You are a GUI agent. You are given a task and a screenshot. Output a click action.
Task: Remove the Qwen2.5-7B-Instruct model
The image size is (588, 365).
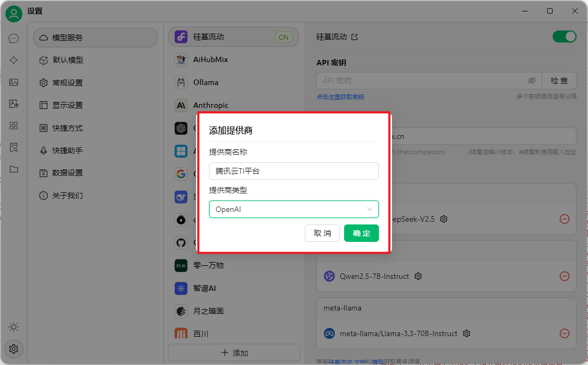(565, 276)
